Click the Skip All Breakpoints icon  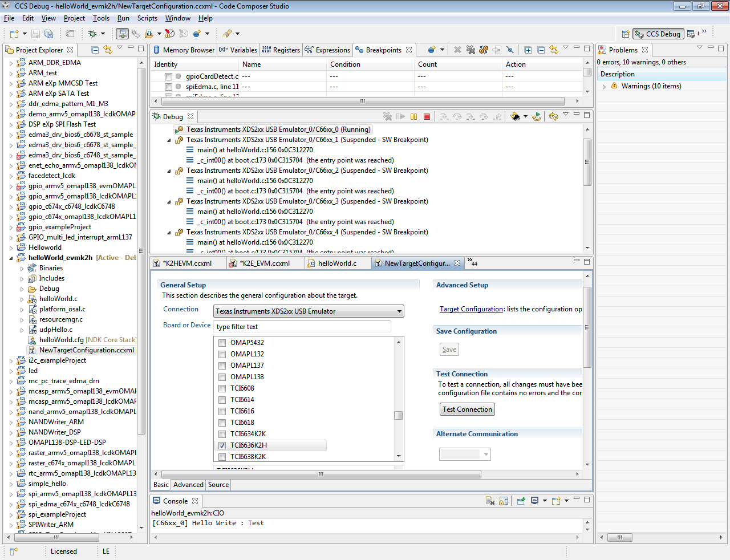click(510, 50)
